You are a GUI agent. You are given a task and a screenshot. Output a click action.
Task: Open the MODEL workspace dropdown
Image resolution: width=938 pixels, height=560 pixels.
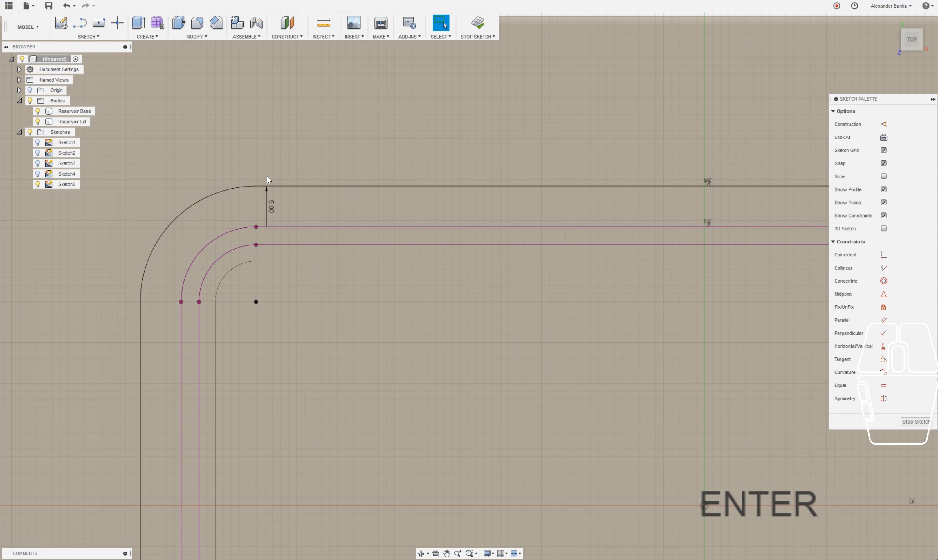tap(28, 27)
